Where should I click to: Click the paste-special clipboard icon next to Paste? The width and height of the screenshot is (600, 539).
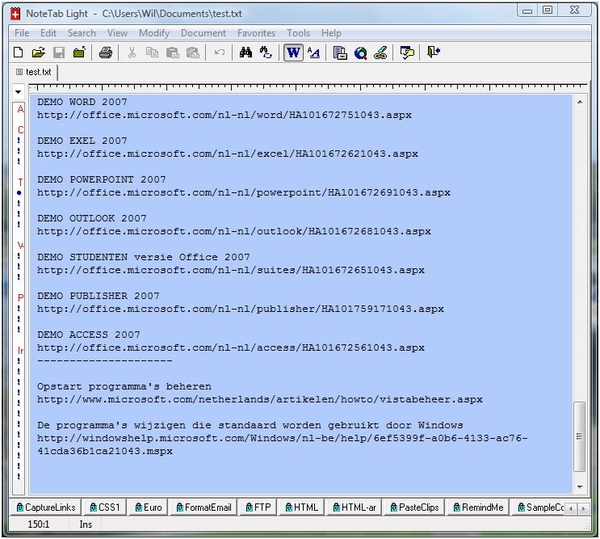coord(193,52)
